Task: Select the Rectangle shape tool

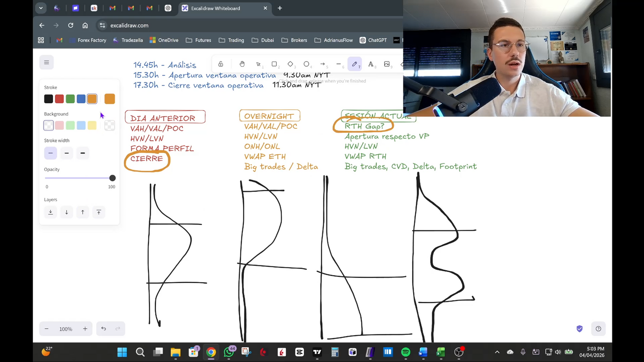Action: coord(274,64)
